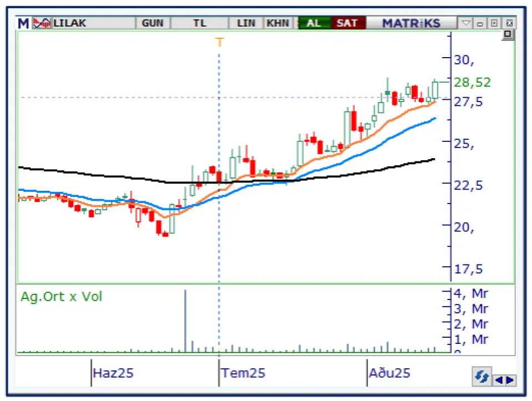Click the Haz25 date label
Screen dimensions: 532x401
coord(113,373)
